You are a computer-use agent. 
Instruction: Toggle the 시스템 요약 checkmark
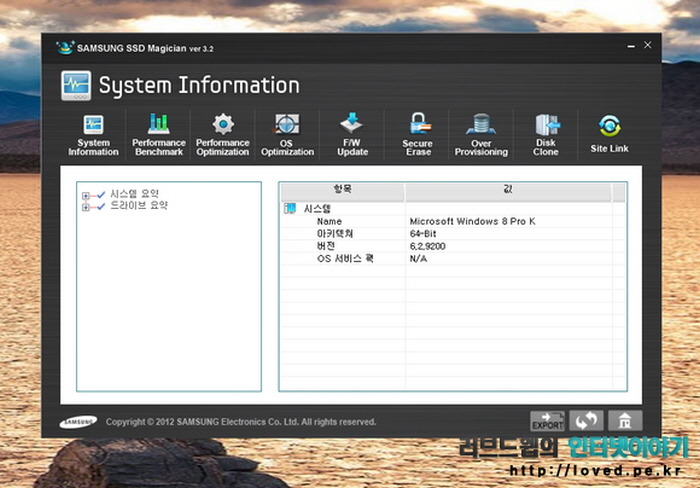tap(101, 195)
